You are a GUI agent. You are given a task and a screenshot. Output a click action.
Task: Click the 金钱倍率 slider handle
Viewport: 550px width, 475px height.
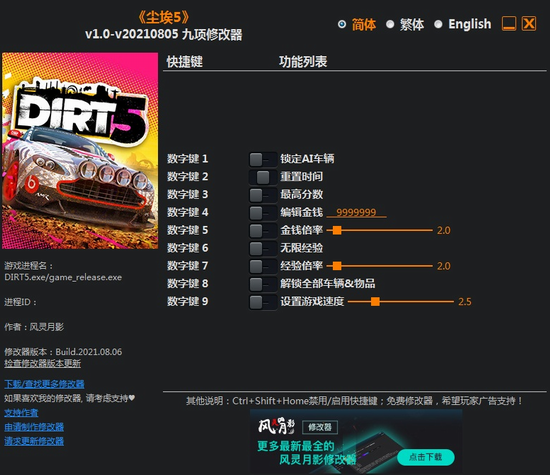pos(337,230)
